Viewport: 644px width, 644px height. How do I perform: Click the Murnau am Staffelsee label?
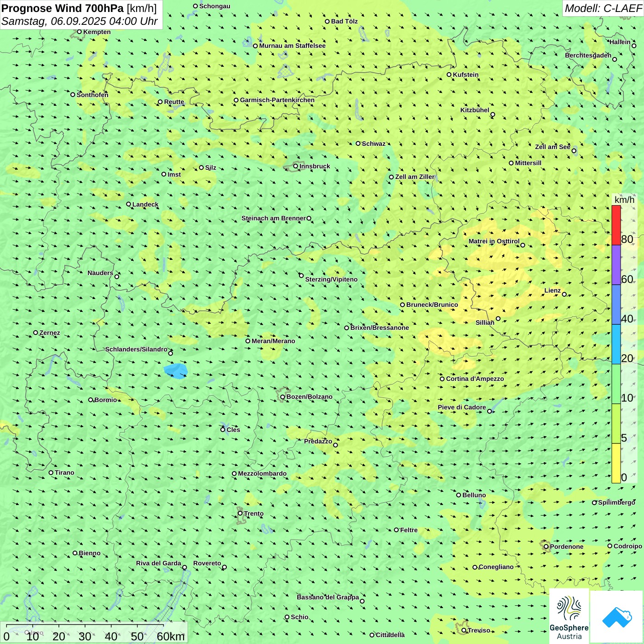pos(292,46)
